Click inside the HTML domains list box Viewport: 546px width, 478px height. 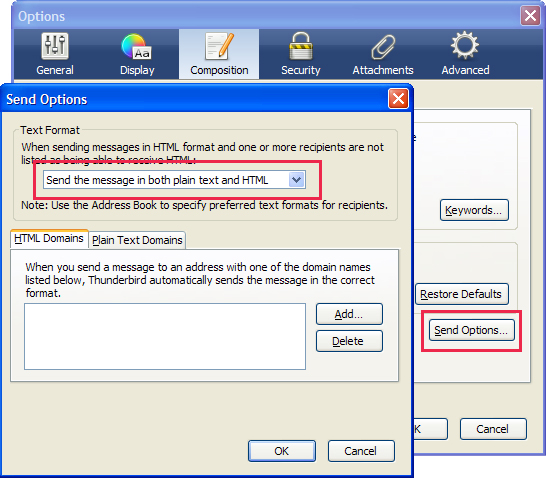click(x=165, y=336)
